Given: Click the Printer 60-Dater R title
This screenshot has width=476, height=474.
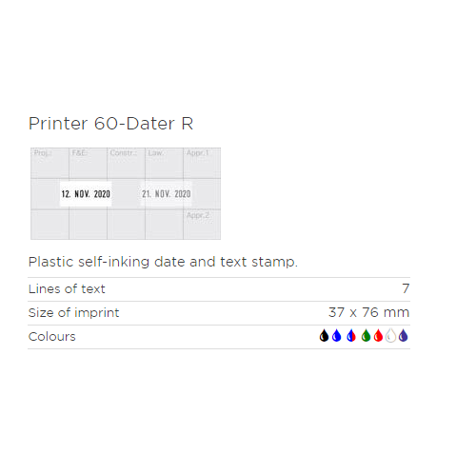Looking at the screenshot, I should pos(110,124).
